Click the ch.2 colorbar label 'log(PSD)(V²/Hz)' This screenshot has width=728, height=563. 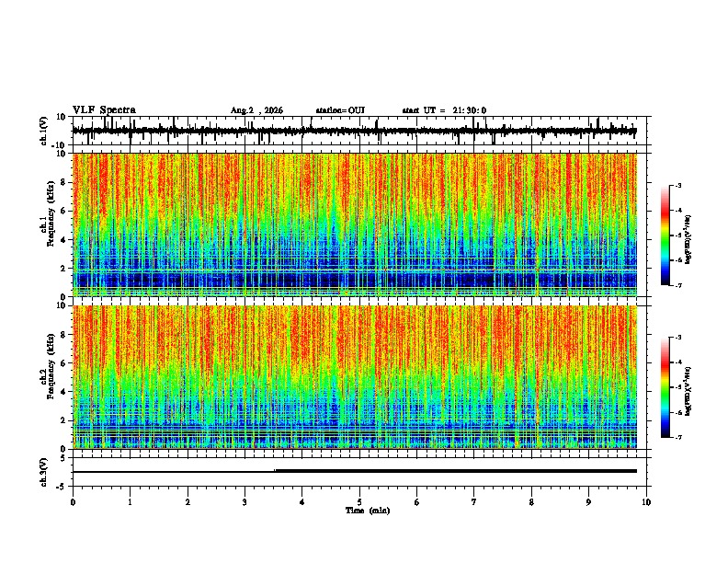pos(689,391)
